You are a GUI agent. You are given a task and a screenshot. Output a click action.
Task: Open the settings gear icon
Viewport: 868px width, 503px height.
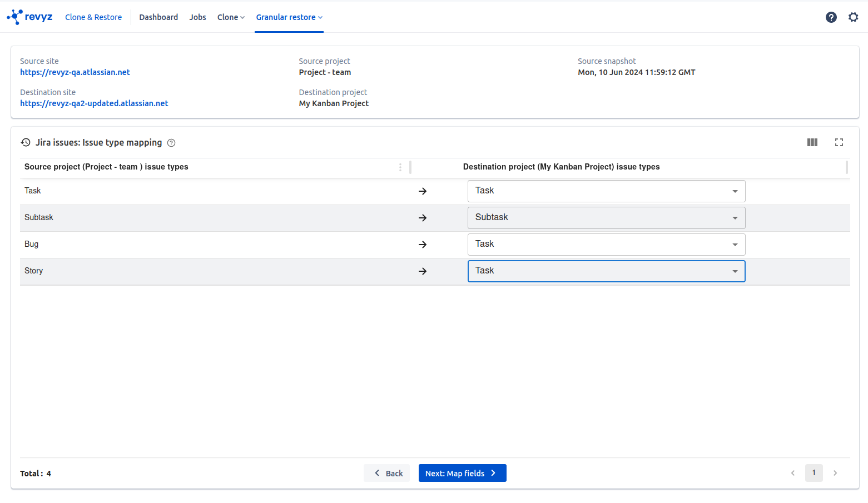coord(854,17)
